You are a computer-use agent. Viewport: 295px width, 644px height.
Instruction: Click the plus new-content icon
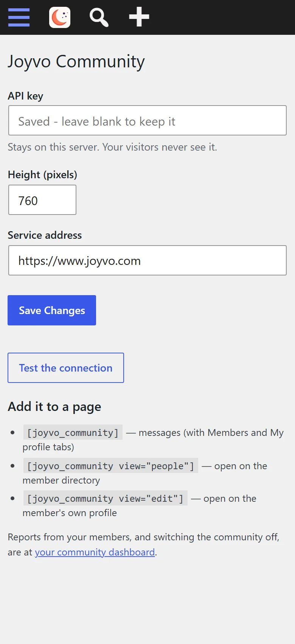139,17
